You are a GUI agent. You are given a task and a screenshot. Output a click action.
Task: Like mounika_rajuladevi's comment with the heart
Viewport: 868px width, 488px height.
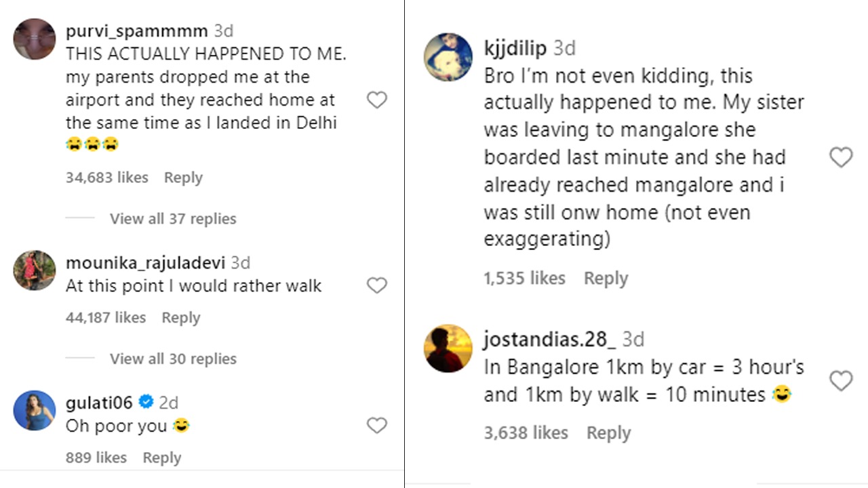(376, 285)
